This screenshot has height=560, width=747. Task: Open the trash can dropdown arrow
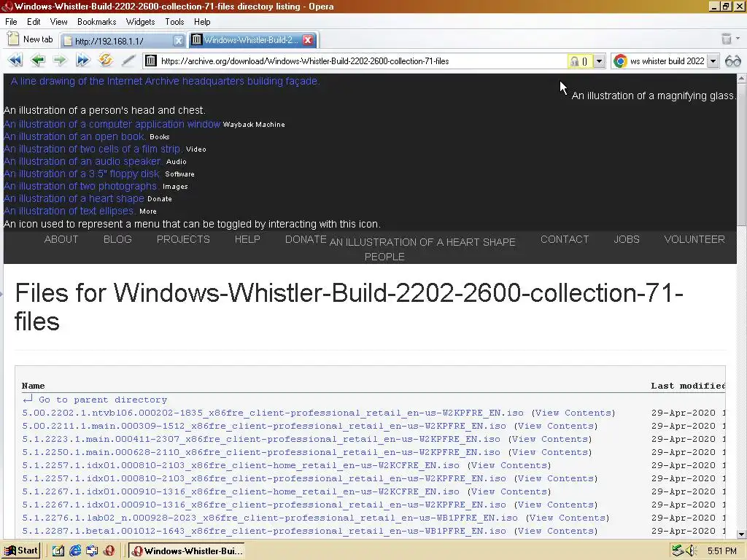[738, 39]
